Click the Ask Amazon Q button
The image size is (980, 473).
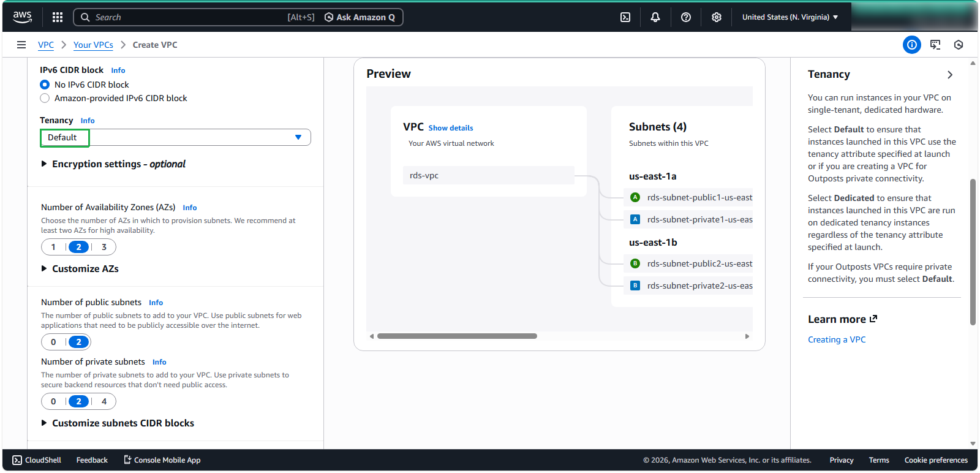360,17
